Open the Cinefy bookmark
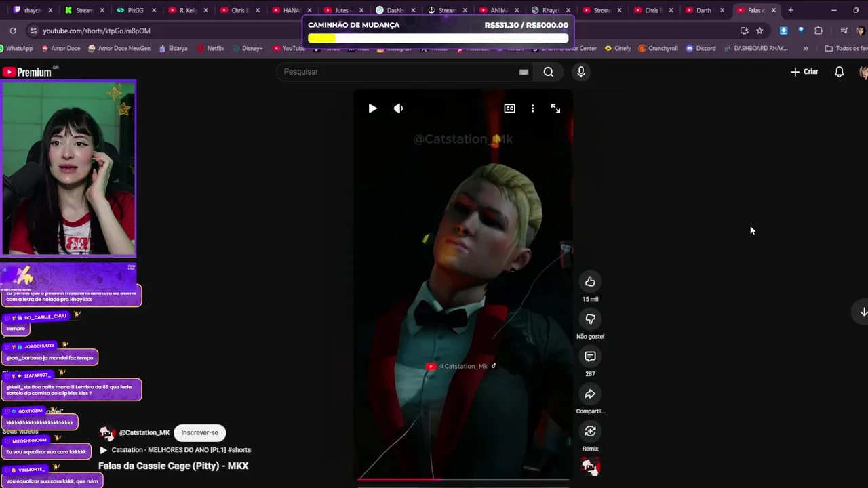 pyautogui.click(x=618, y=48)
